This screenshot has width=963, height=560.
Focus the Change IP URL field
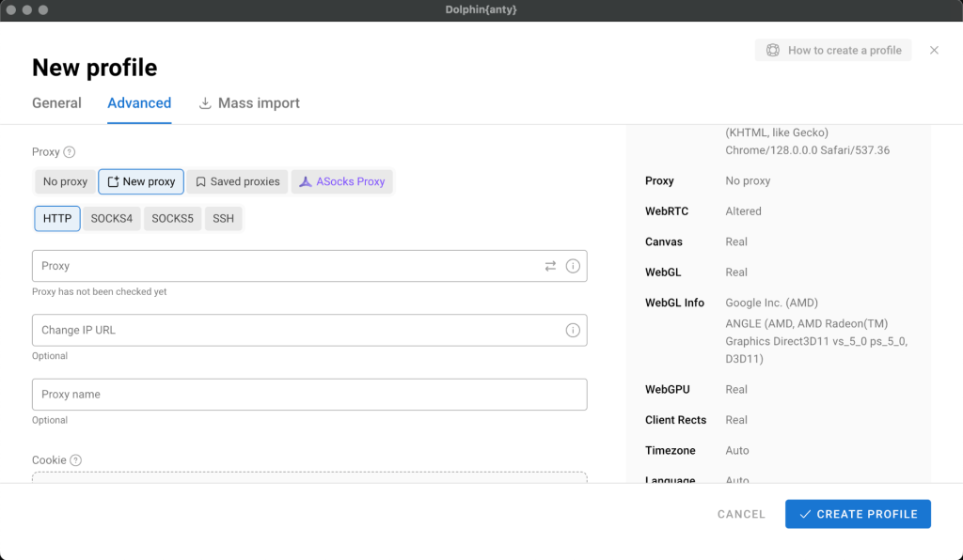tap(309, 330)
